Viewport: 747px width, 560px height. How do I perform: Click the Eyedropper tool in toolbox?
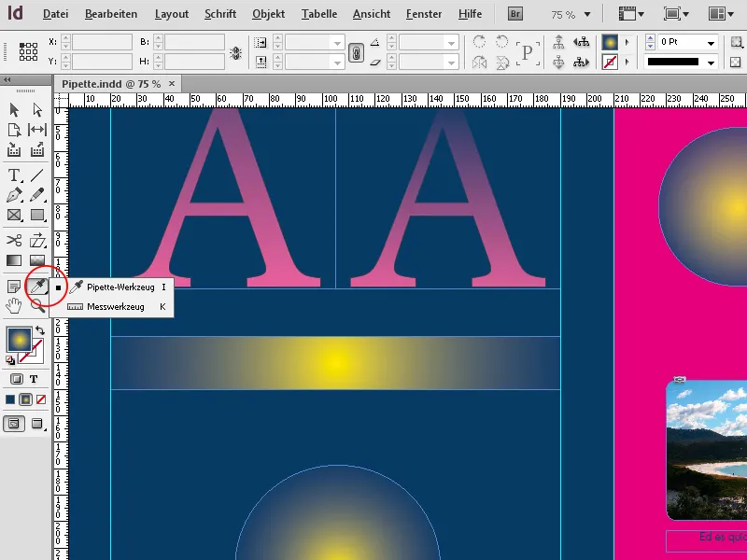pyautogui.click(x=37, y=287)
